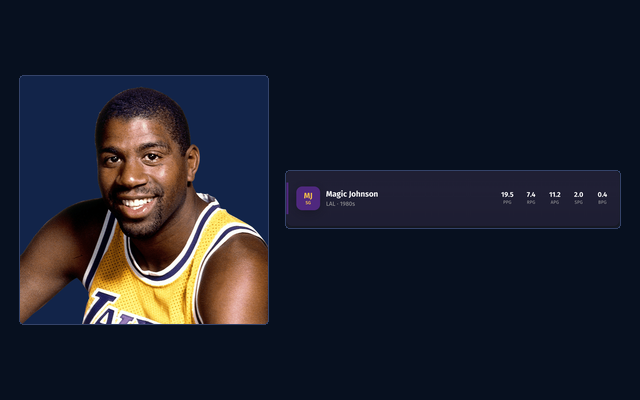Click the SPG stat label
640x400 pixels.
pyautogui.click(x=578, y=202)
